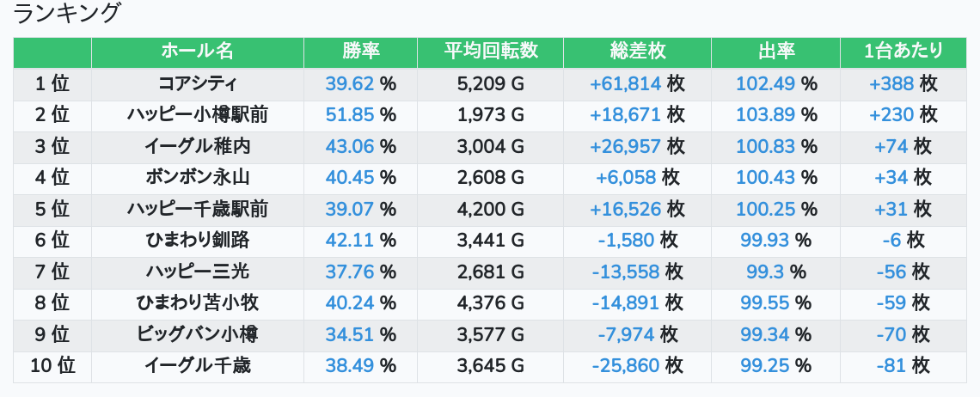This screenshot has height=397, width=980.
Task: Select the ハッピー小樽駅前 hall entry
Action: point(197,115)
